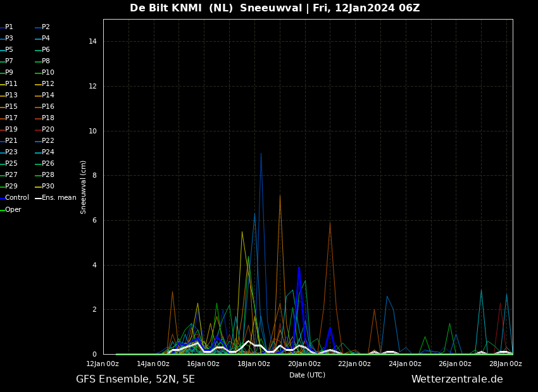Click the P10 legend entry
Image resolution: width=538 pixels, height=392 pixels.
click(x=48, y=73)
